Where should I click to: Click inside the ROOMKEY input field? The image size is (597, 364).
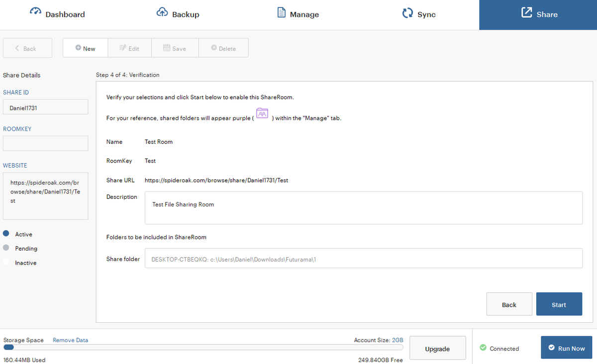pyautogui.click(x=45, y=143)
